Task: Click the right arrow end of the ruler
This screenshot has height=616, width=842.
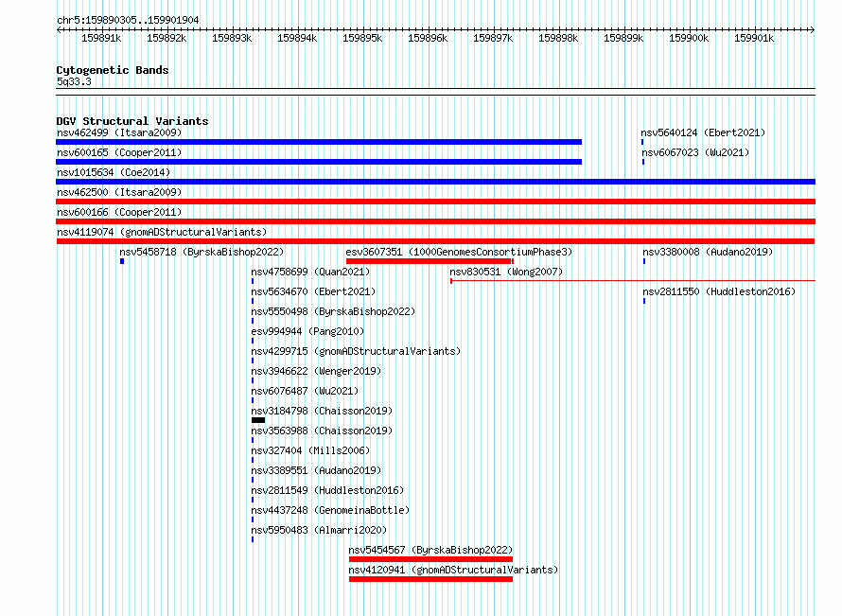Action: (813, 30)
